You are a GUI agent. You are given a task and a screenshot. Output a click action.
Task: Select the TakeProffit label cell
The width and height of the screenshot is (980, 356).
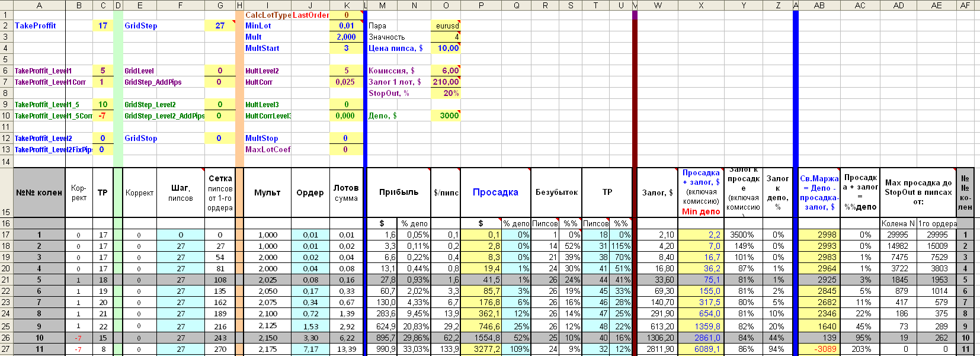pyautogui.click(x=39, y=25)
